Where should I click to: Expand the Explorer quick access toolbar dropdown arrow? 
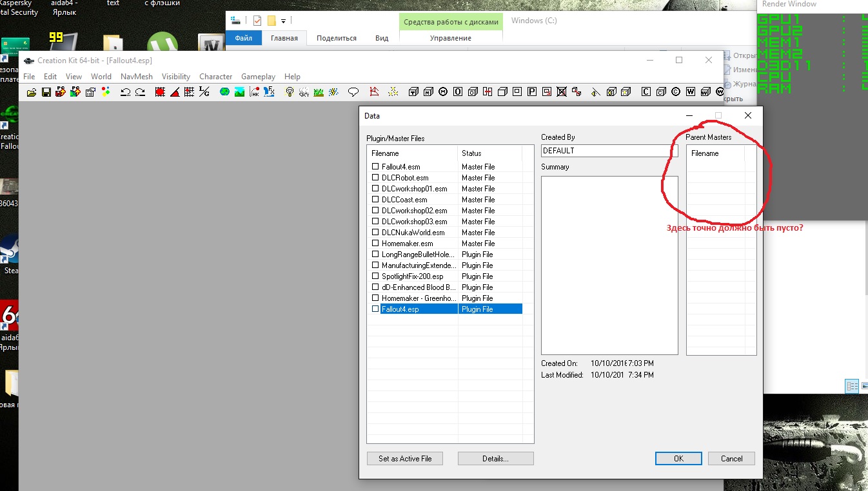click(x=284, y=21)
